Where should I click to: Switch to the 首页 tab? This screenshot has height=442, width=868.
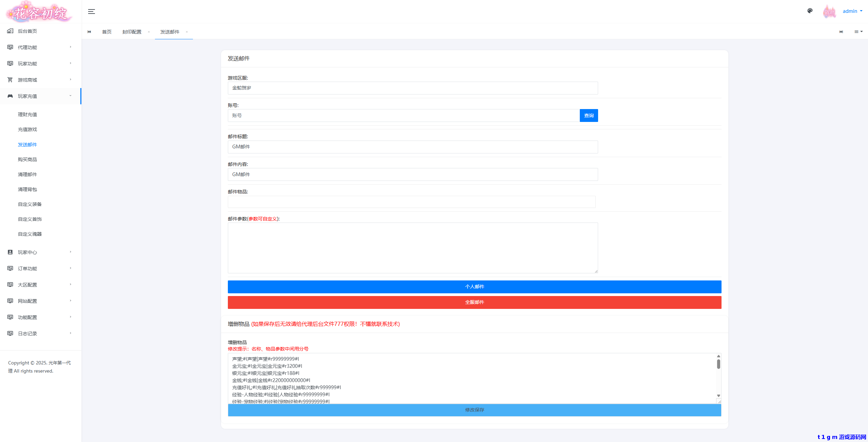coord(107,32)
